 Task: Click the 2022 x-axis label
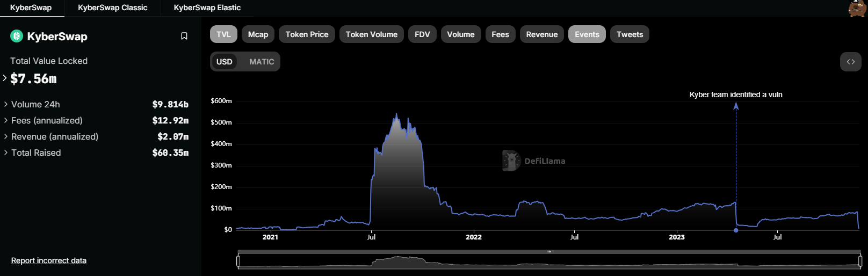(474, 237)
